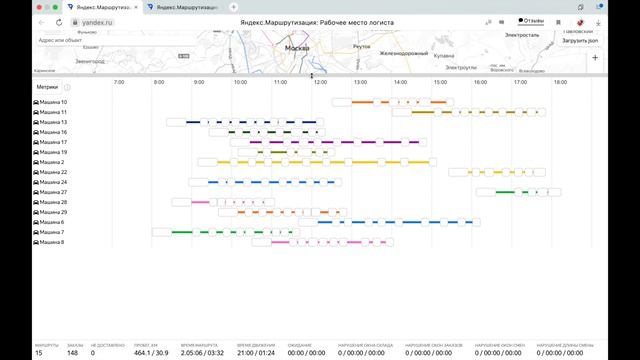Click the Москва label on the map
This screenshot has height=360, width=640.
297,48
